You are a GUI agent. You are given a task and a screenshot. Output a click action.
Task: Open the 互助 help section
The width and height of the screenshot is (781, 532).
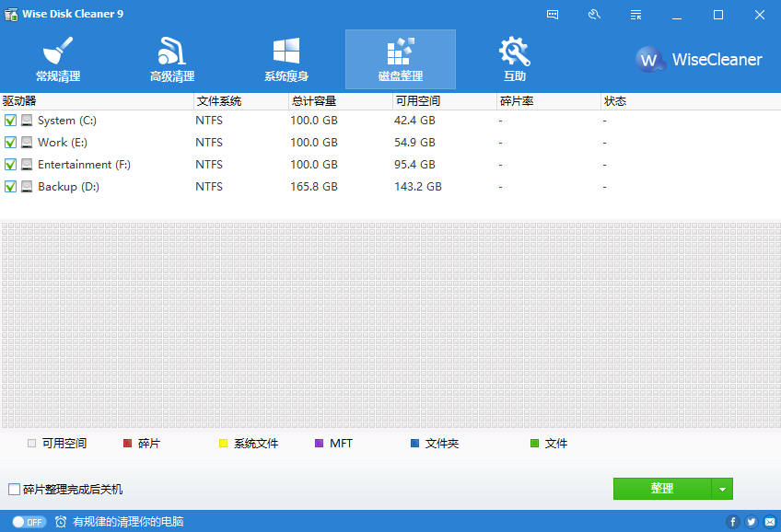(514, 59)
